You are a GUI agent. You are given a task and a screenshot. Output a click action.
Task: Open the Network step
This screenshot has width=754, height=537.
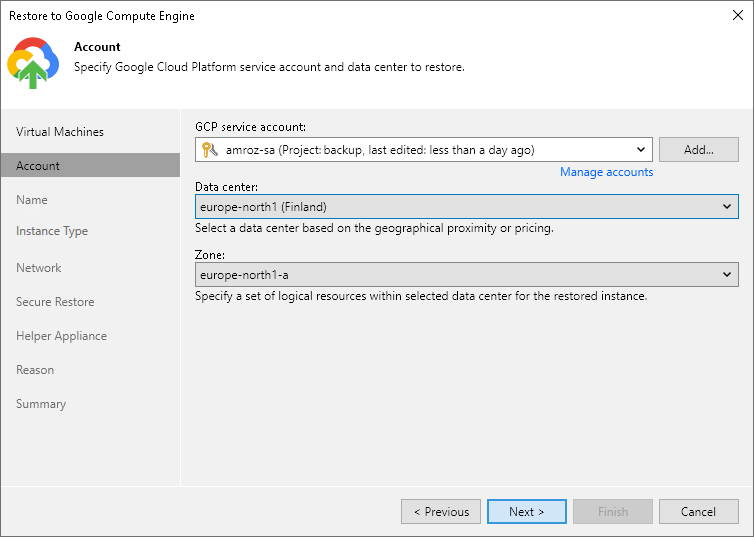point(38,268)
